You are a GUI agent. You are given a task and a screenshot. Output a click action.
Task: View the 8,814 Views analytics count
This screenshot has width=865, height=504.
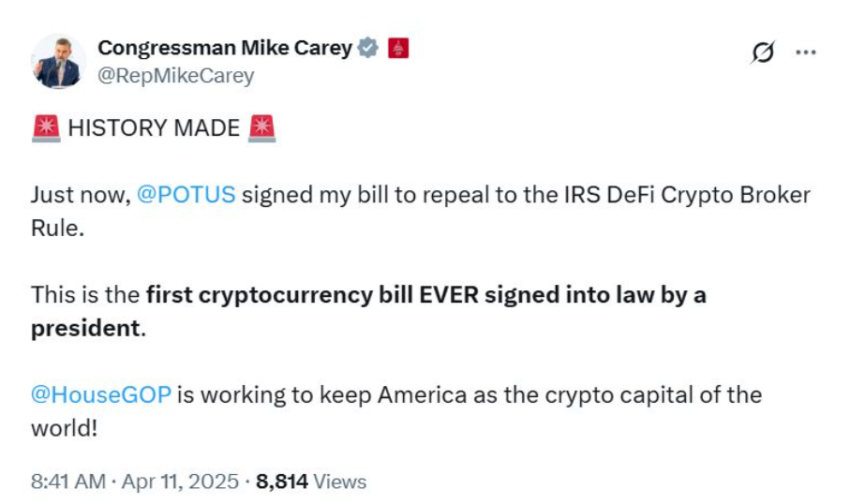(x=311, y=482)
